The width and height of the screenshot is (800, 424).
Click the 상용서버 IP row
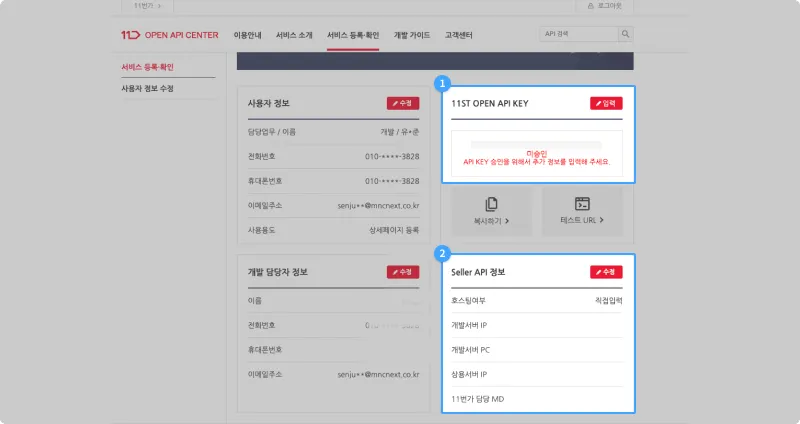(x=537, y=374)
